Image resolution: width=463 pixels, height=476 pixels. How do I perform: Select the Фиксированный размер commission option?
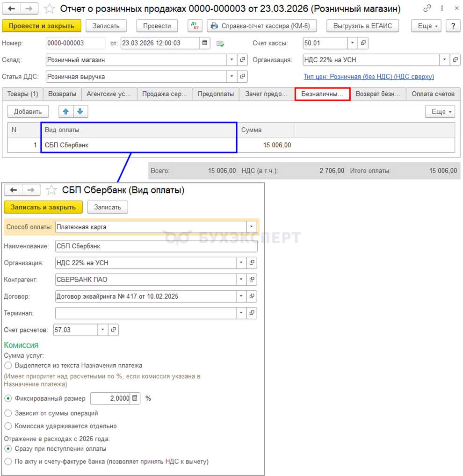(8, 398)
